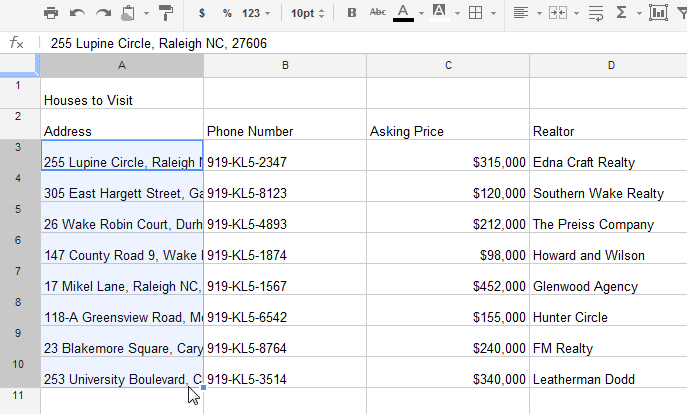The image size is (687, 414).
Task: Click the $240,000 price cell
Action: [448, 342]
